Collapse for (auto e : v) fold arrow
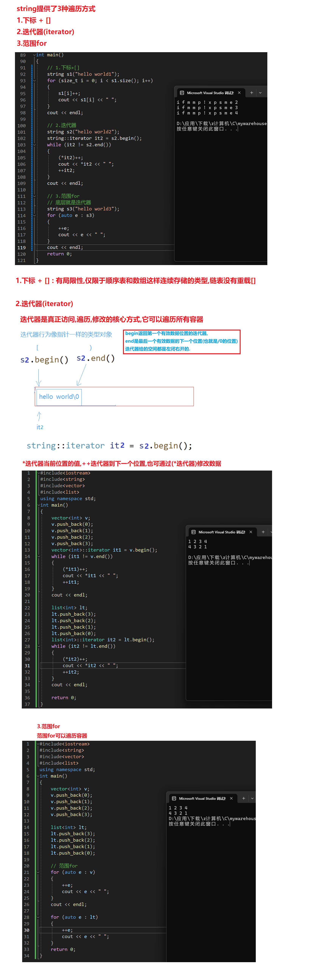The image size is (320, 980). pyautogui.click(x=38, y=872)
